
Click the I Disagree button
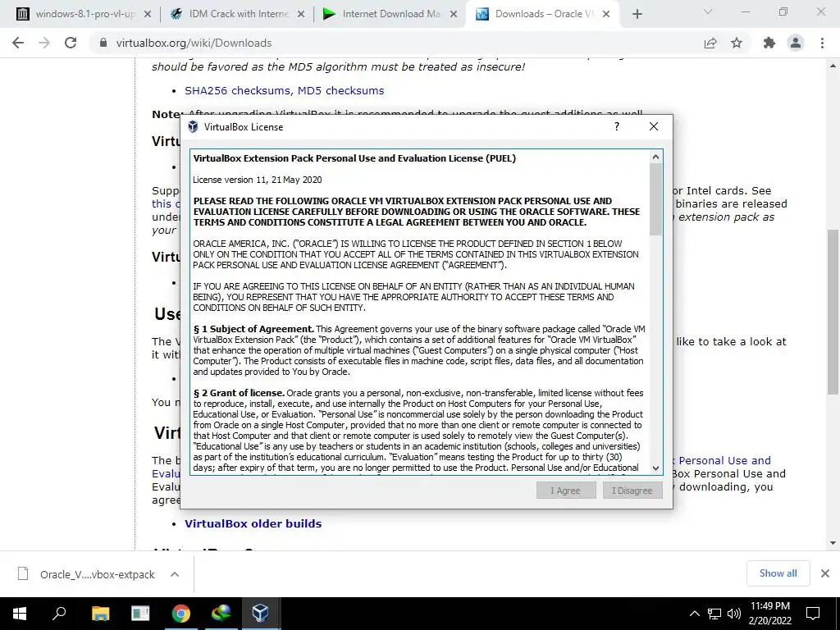point(632,491)
